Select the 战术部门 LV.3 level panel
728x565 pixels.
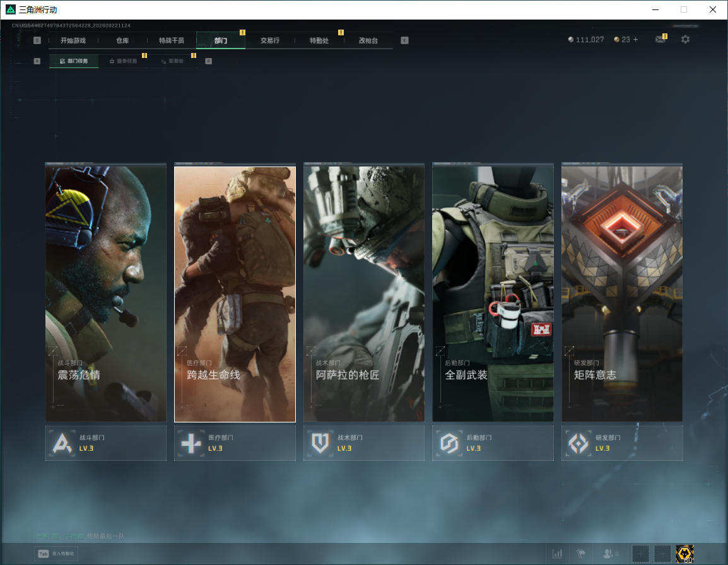click(363, 443)
